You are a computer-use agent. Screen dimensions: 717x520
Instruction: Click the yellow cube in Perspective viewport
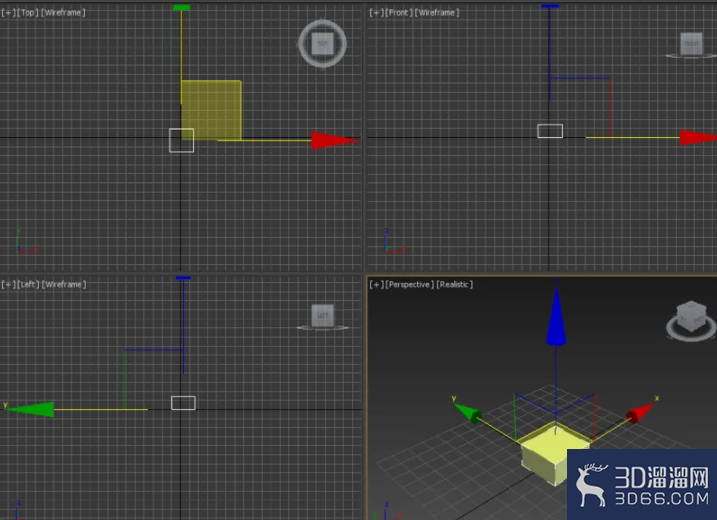(555, 454)
